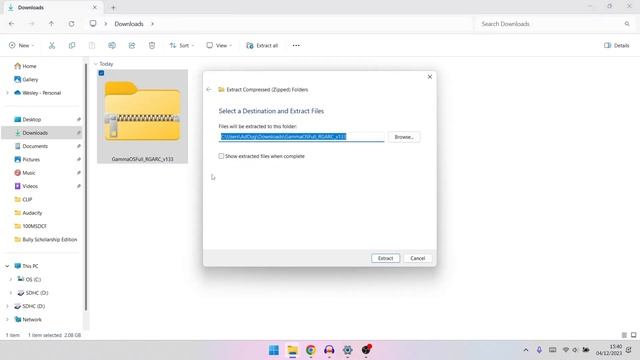Open Google Chrome from taskbar
This screenshot has width=640, height=360.
click(x=311, y=350)
